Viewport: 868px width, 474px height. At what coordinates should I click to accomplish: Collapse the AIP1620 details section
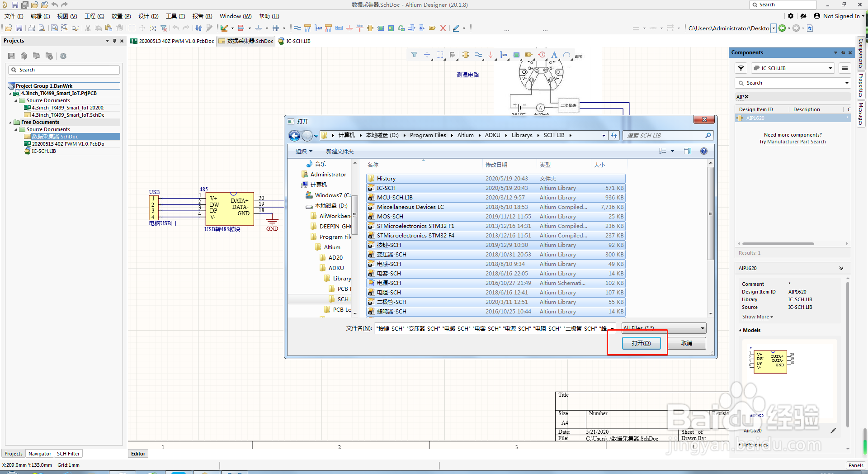pos(841,268)
